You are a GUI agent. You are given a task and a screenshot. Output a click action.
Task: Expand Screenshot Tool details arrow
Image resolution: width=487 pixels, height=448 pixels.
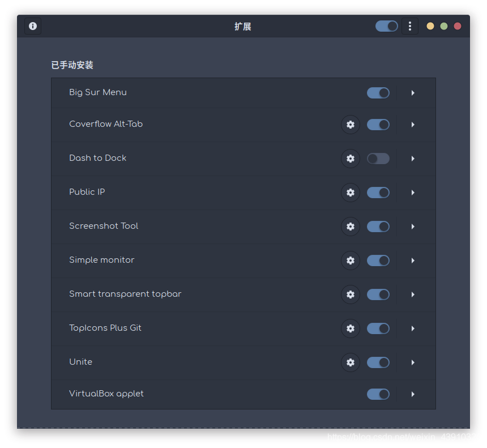(x=413, y=227)
